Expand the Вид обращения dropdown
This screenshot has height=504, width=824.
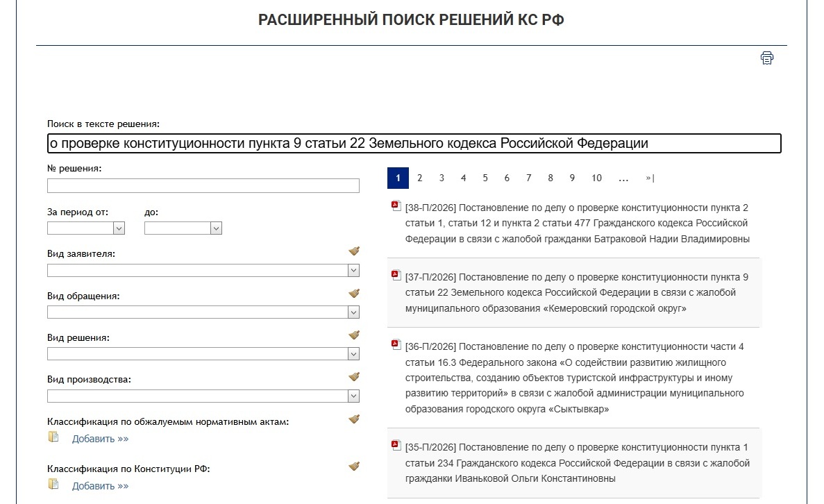[353, 312]
